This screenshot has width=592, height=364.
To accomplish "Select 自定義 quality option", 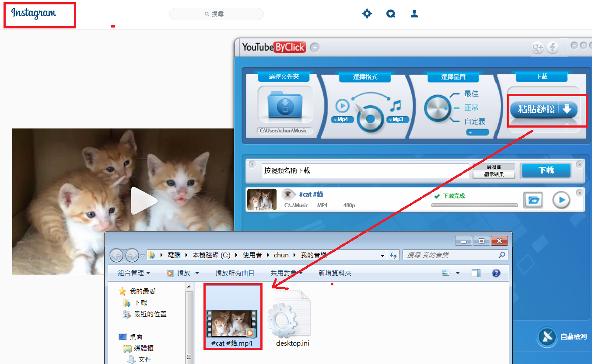I will [x=475, y=121].
